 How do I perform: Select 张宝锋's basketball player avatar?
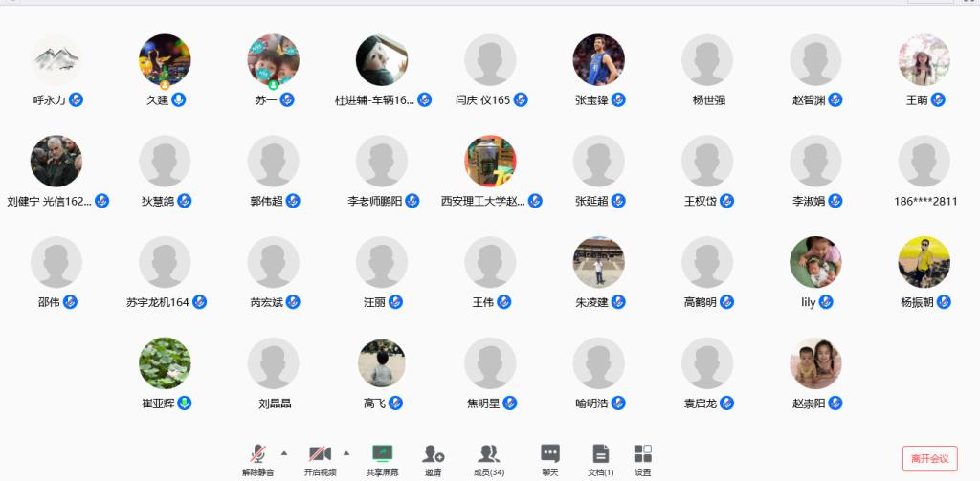coord(599,60)
